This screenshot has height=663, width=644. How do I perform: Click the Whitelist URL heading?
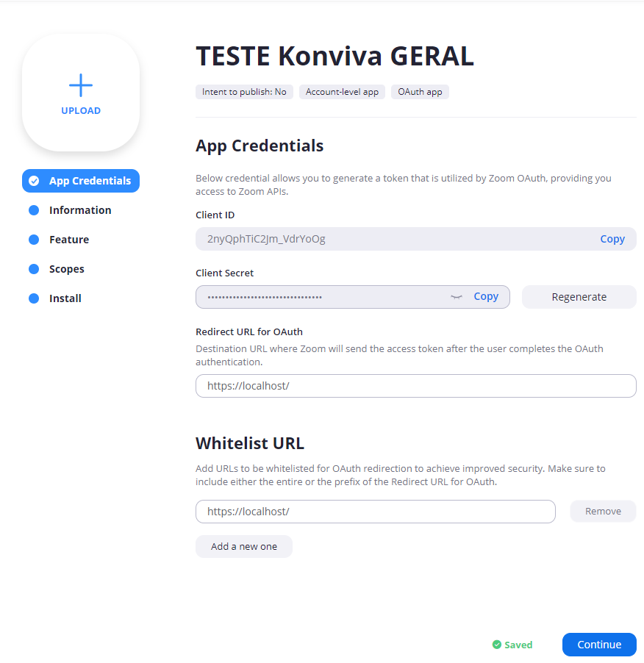tap(250, 443)
